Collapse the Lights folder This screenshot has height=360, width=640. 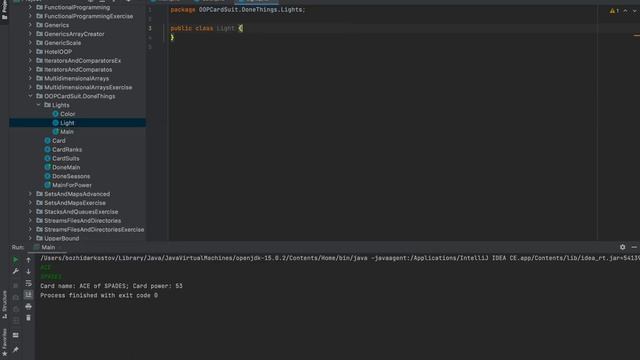pyautogui.click(x=38, y=105)
